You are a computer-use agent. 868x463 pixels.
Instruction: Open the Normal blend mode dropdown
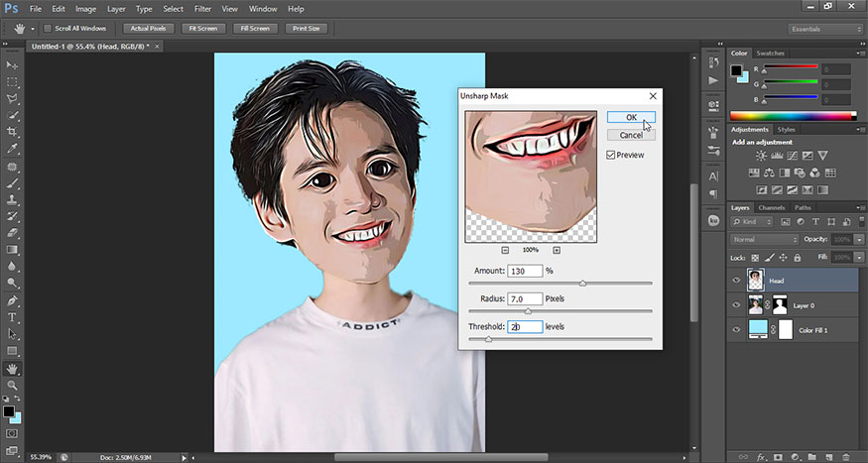coord(764,239)
